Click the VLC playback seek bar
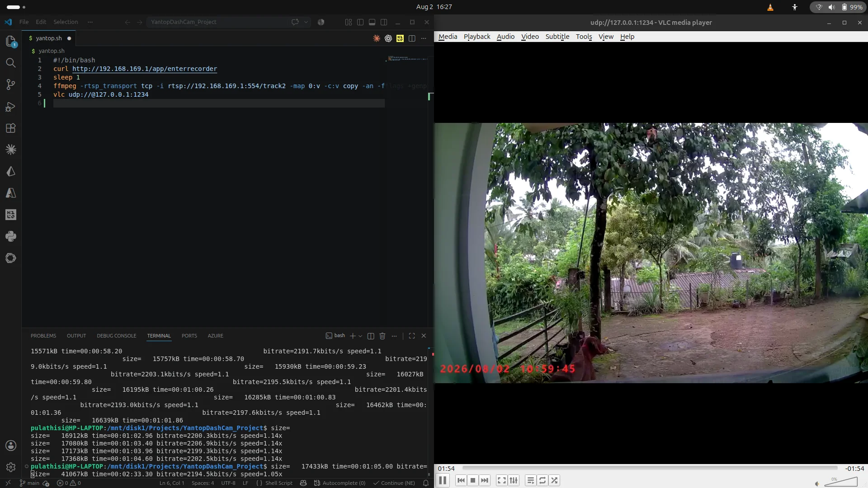Screen dimensions: 868x488 650,468
